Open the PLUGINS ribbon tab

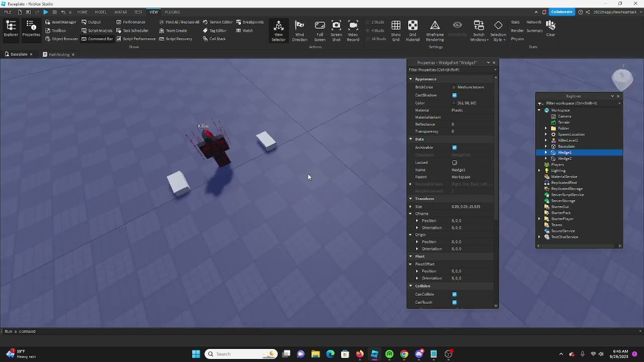click(172, 12)
